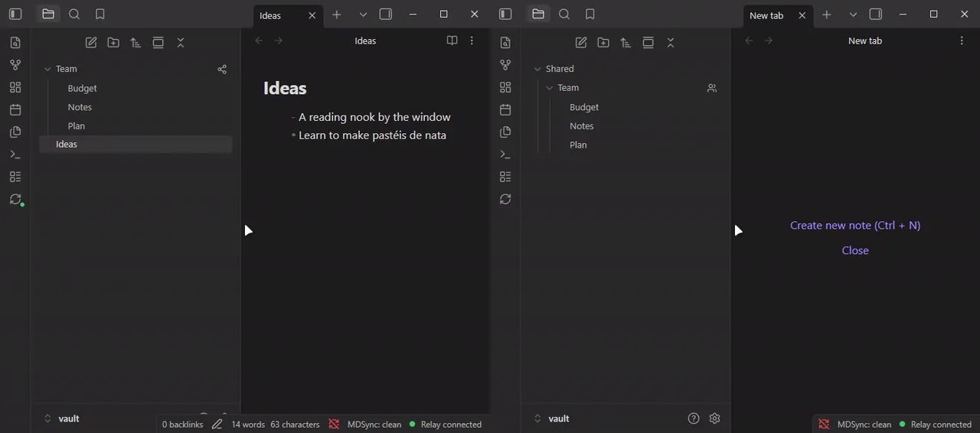Click MDSync icon in Ideas window status bar

tap(334, 424)
